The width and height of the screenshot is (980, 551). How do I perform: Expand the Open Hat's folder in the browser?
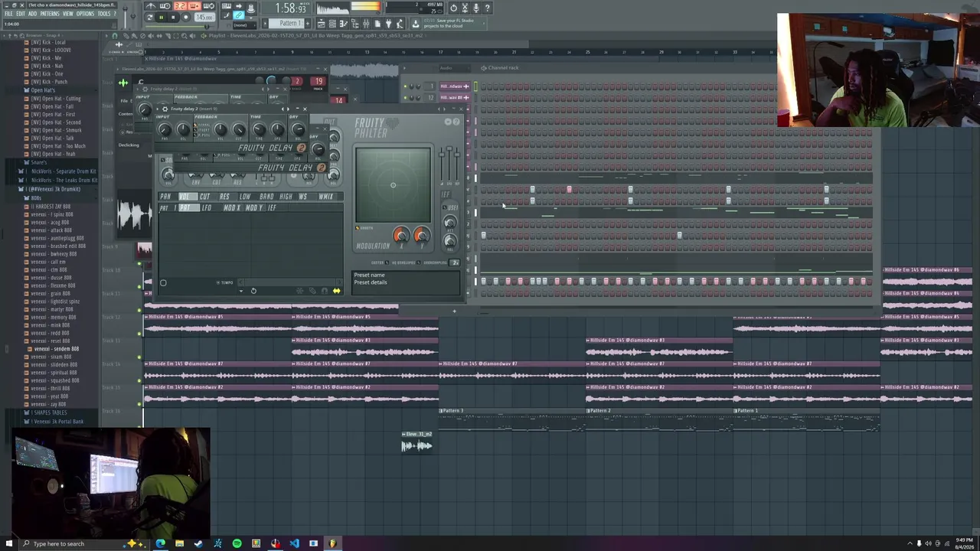tap(43, 90)
